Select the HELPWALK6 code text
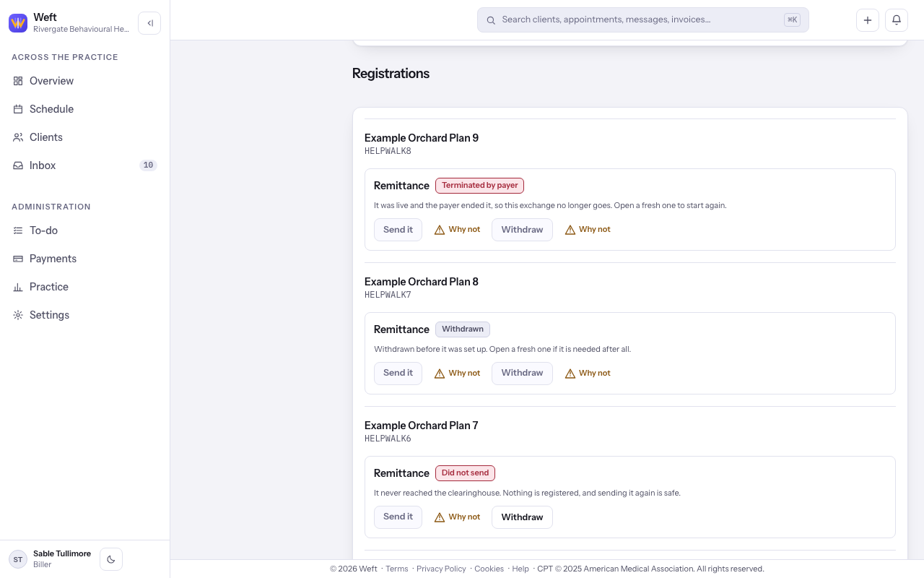 (388, 439)
